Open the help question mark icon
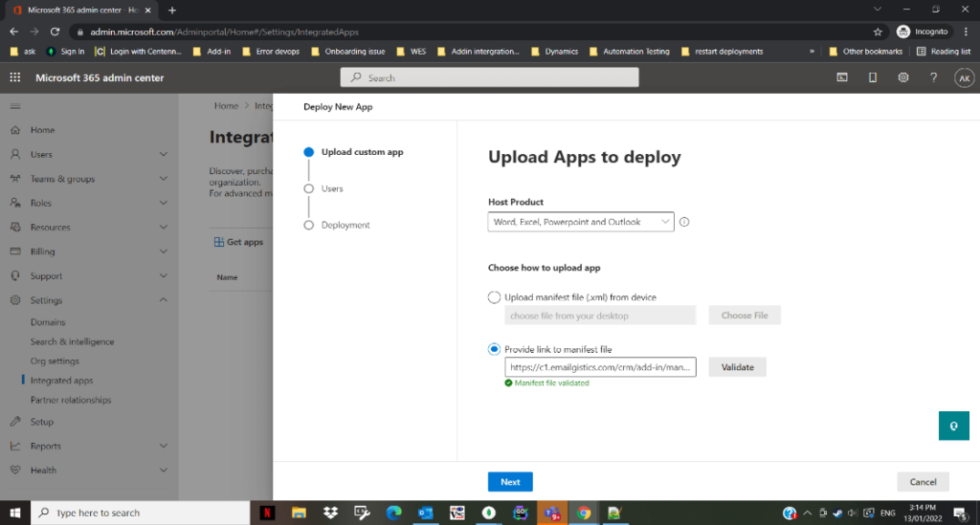980x525 pixels. (933, 77)
